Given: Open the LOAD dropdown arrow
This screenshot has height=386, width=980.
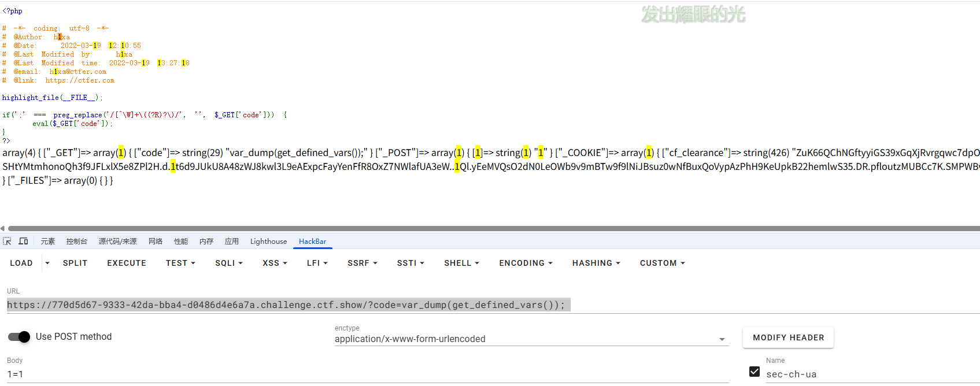Looking at the screenshot, I should pos(47,263).
